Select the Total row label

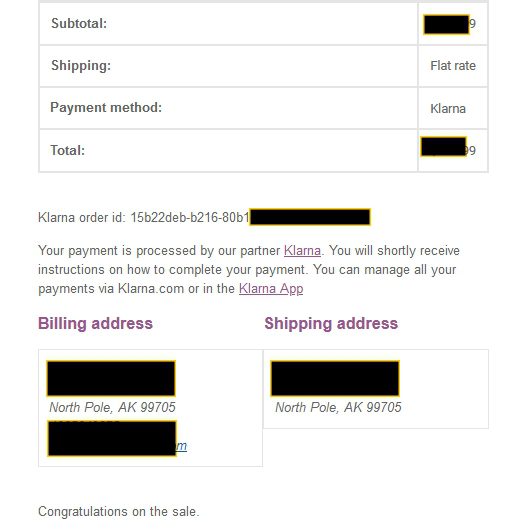pos(67,150)
